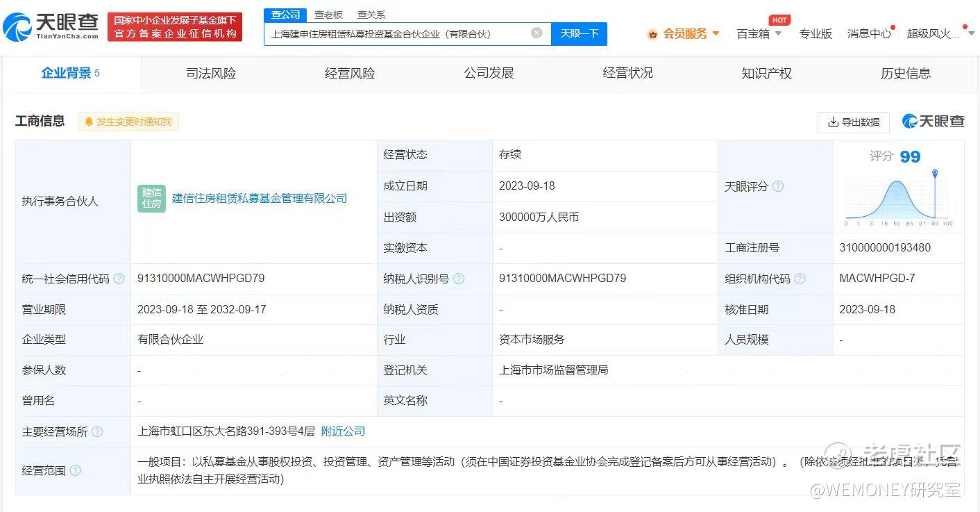Click the 天眼查 logo beside 导出数据
This screenshot has height=512, width=980.
(933, 122)
